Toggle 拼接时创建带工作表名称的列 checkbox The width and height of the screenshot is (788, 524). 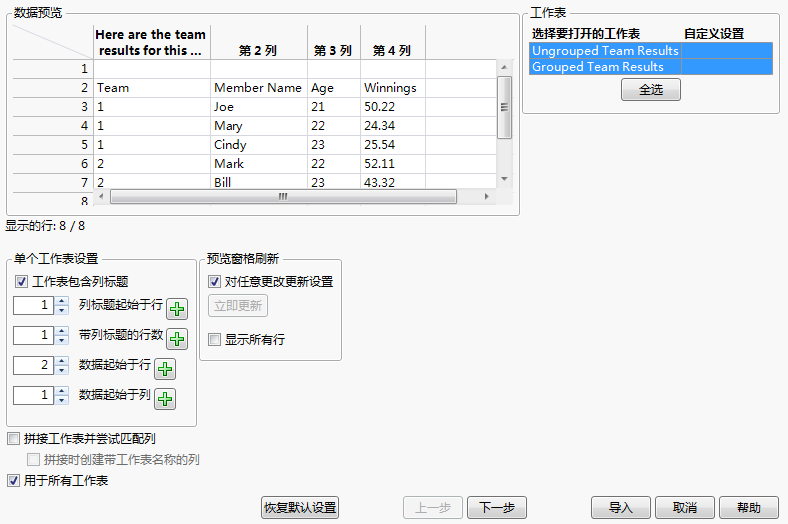(x=34, y=459)
